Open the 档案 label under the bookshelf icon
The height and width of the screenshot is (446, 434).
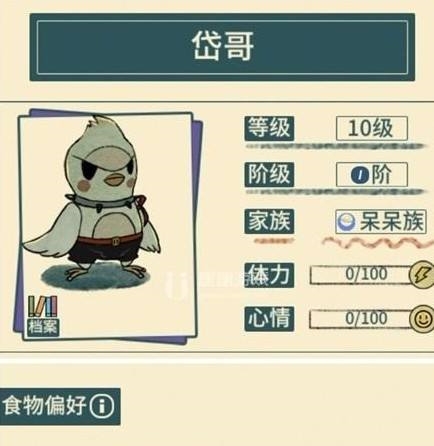pos(43,327)
